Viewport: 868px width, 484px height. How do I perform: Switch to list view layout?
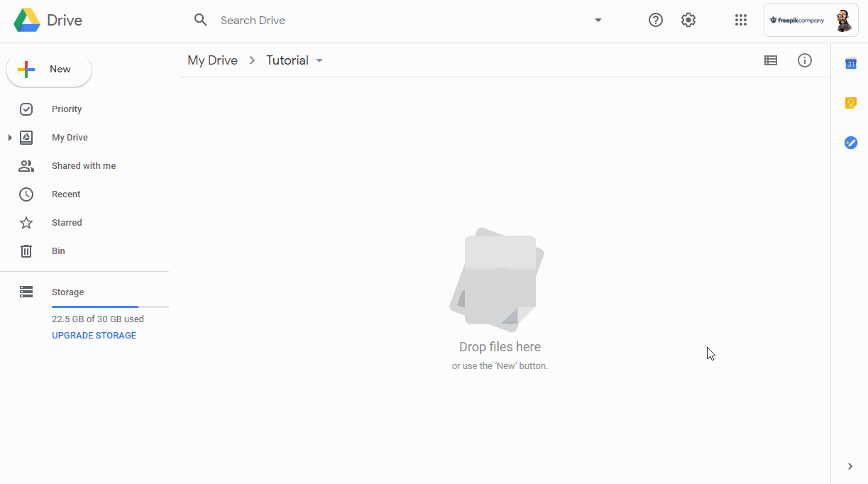771,60
